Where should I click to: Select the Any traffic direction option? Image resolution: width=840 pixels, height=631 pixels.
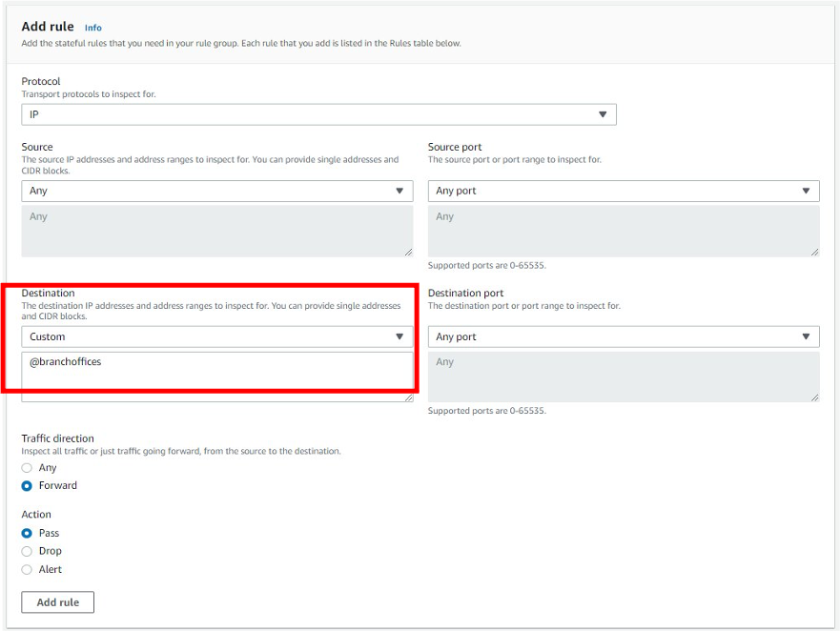(27, 468)
